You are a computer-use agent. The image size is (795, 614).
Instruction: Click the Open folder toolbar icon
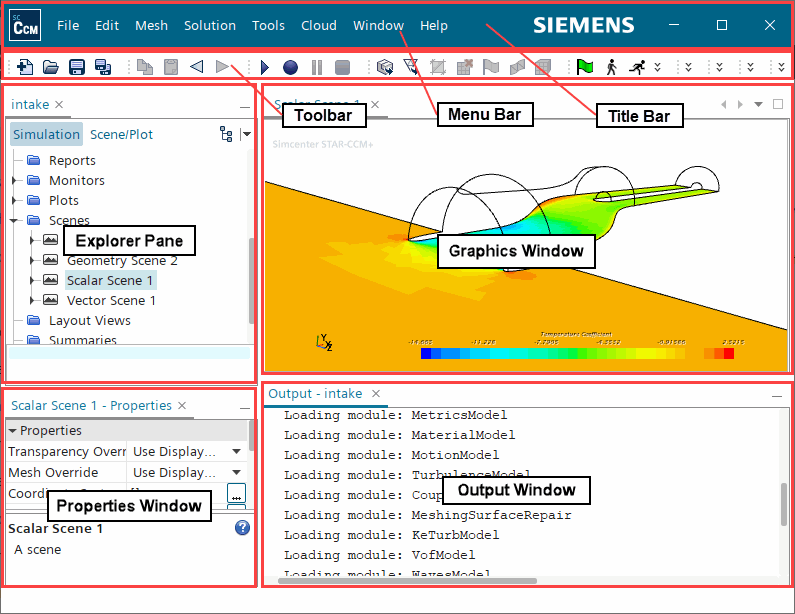(51, 67)
